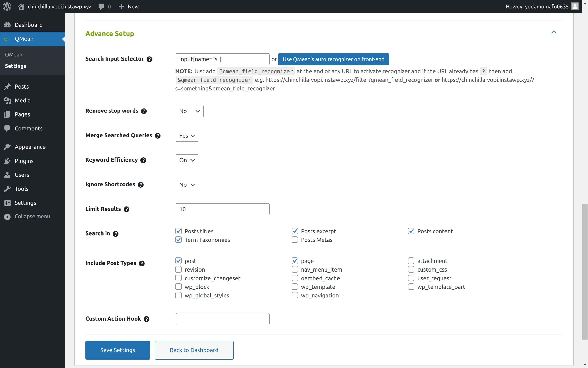588x368 pixels.
Task: Click the Dashboard gauge icon in the sidebar
Action: tap(7, 25)
